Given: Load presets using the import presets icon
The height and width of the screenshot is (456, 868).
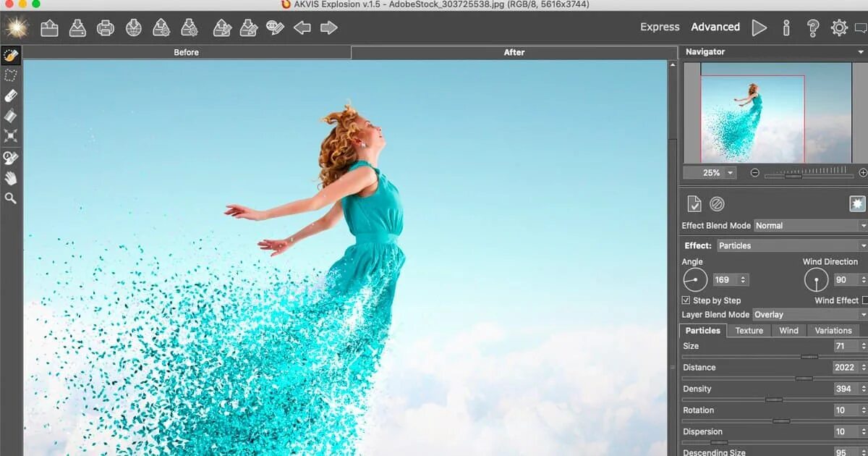Looking at the screenshot, I should (x=161, y=28).
